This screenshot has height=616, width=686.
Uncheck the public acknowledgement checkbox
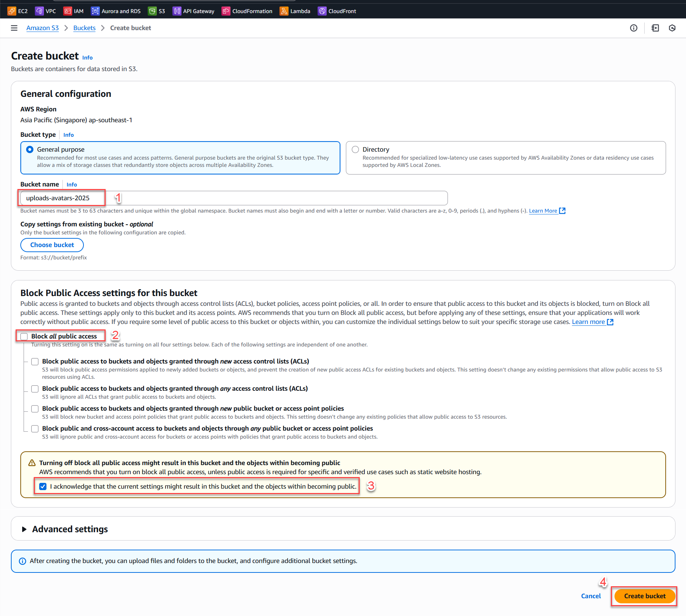(43, 486)
